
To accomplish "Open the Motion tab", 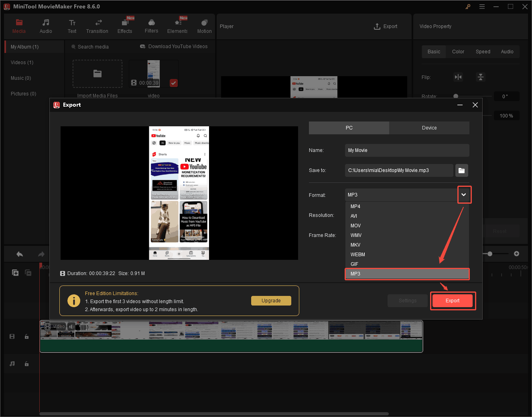I will coord(204,26).
